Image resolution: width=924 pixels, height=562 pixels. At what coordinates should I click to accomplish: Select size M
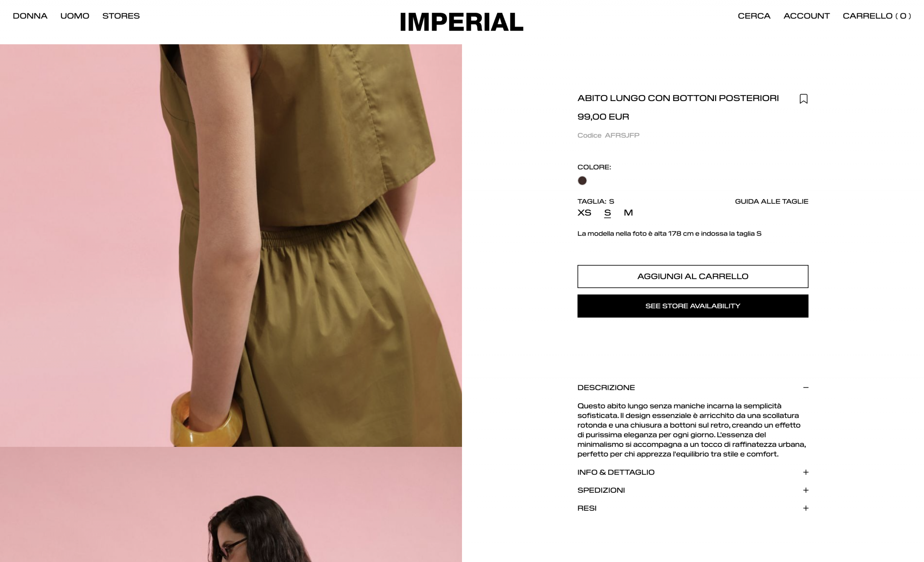click(x=628, y=213)
